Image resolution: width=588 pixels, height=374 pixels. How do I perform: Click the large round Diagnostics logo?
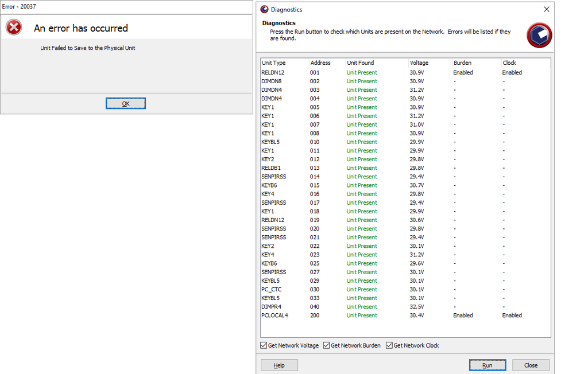[539, 35]
